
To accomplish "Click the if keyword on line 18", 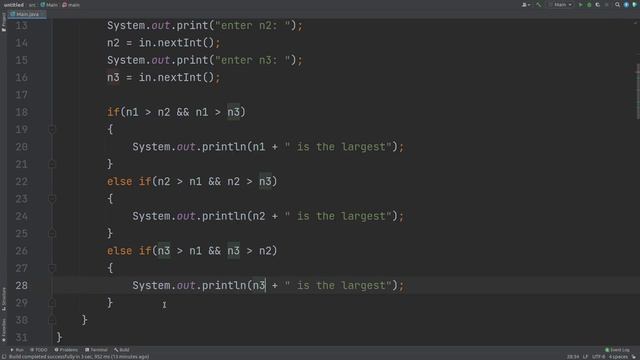I will coord(113,112).
